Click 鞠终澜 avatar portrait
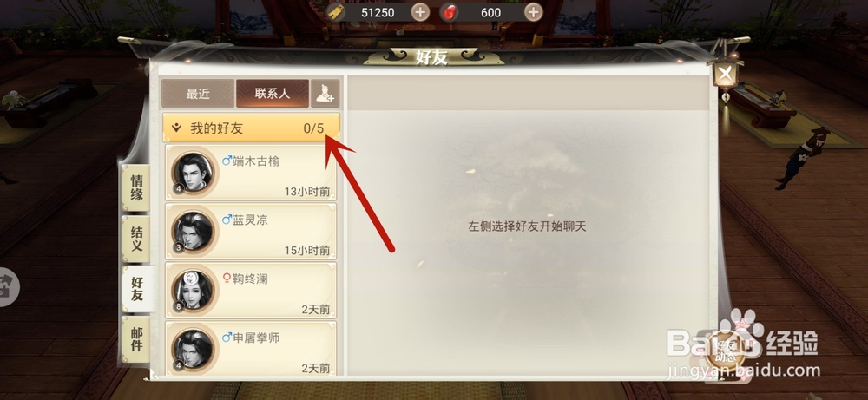Image resolution: width=868 pixels, height=400 pixels. (x=193, y=291)
